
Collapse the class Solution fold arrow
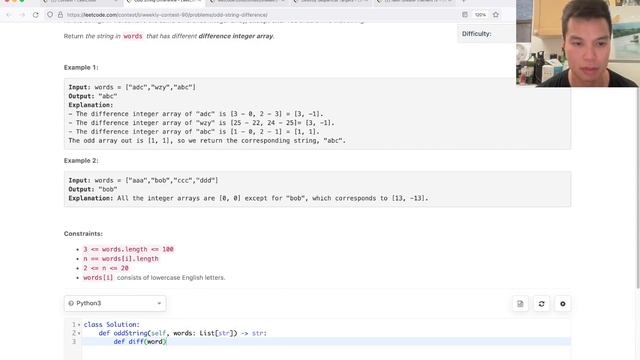[x=79, y=325]
